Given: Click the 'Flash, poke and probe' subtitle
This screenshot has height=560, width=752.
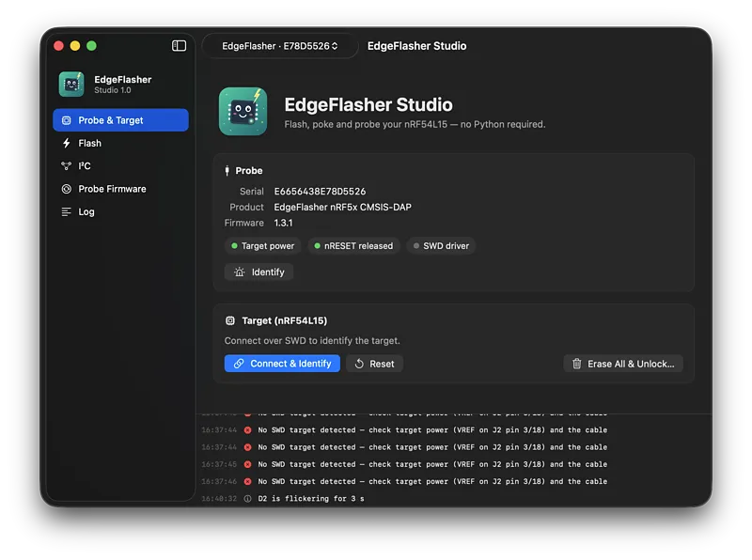Looking at the screenshot, I should 415,124.
